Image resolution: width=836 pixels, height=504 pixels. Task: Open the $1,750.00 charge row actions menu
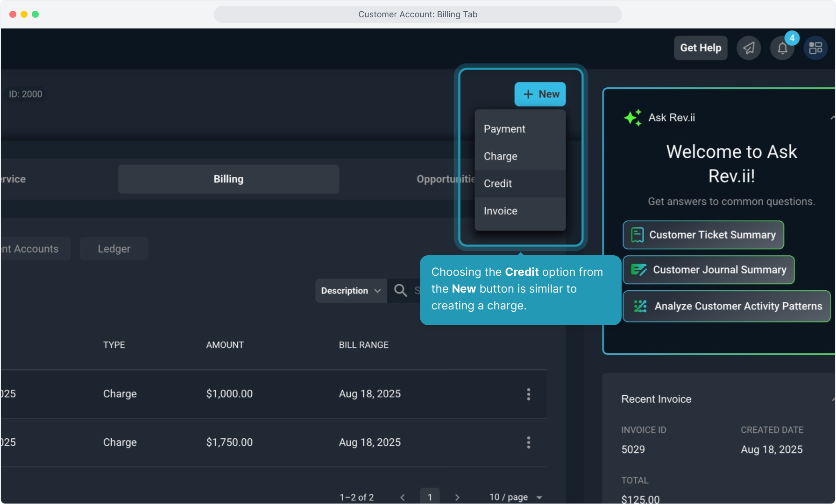click(528, 442)
